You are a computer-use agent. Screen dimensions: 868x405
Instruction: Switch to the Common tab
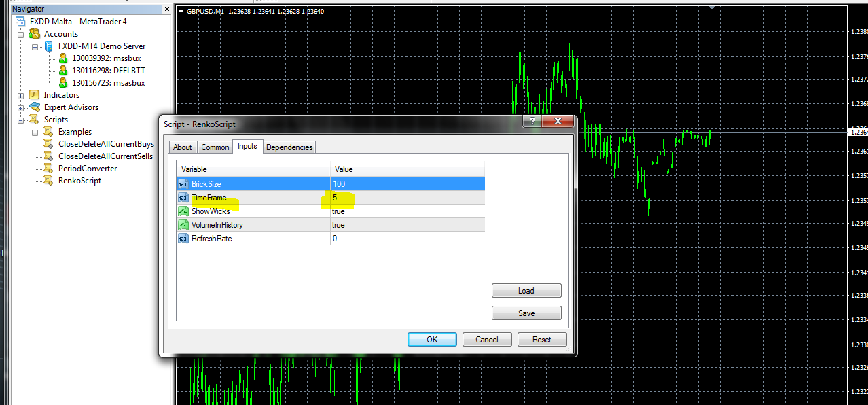tap(215, 147)
